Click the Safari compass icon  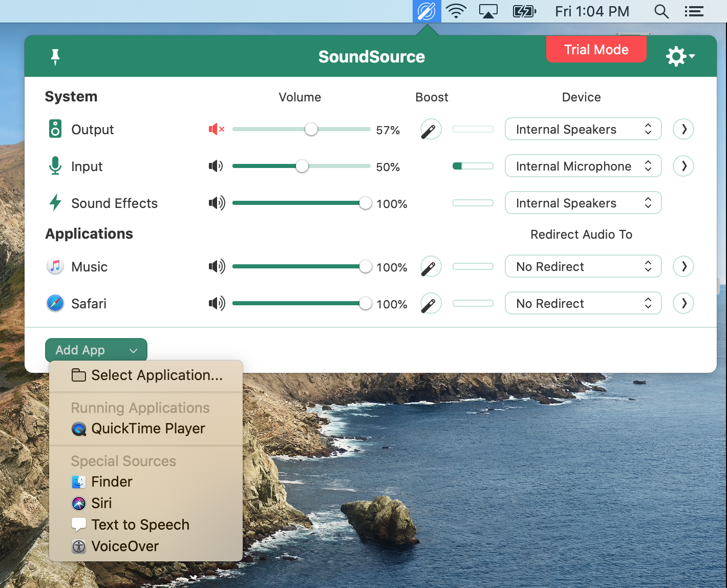coord(55,303)
